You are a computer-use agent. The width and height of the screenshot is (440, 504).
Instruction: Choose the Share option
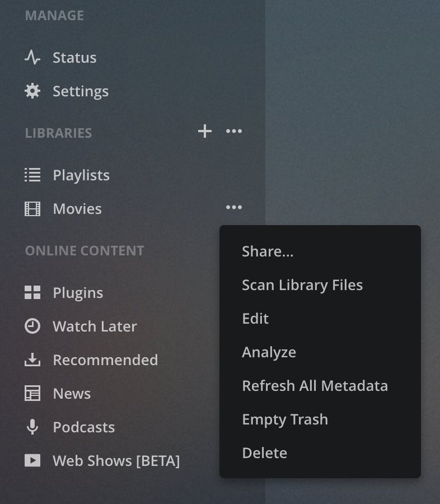(x=268, y=251)
